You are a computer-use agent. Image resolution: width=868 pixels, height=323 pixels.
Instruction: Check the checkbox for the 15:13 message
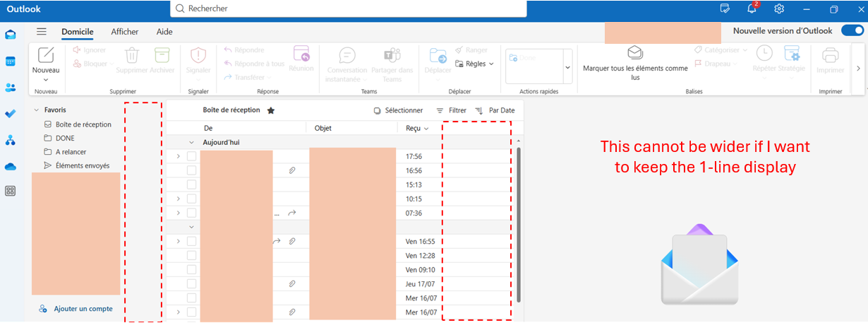pyautogui.click(x=191, y=184)
